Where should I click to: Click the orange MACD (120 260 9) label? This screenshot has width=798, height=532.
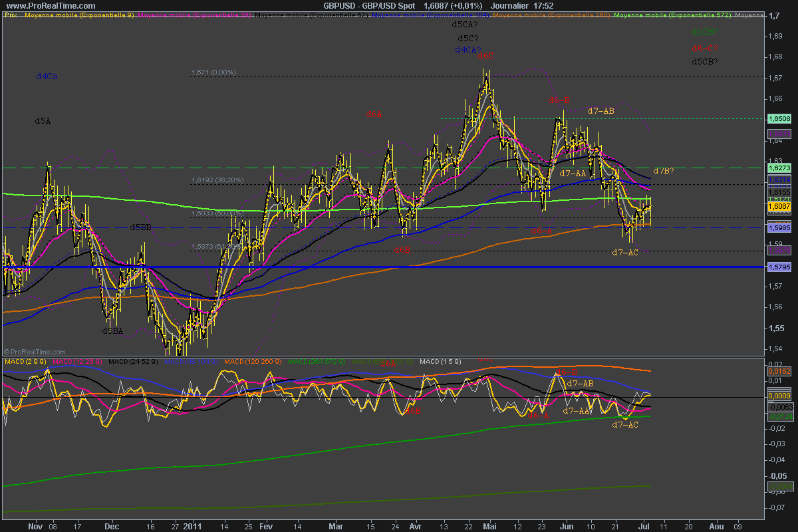(x=247, y=361)
